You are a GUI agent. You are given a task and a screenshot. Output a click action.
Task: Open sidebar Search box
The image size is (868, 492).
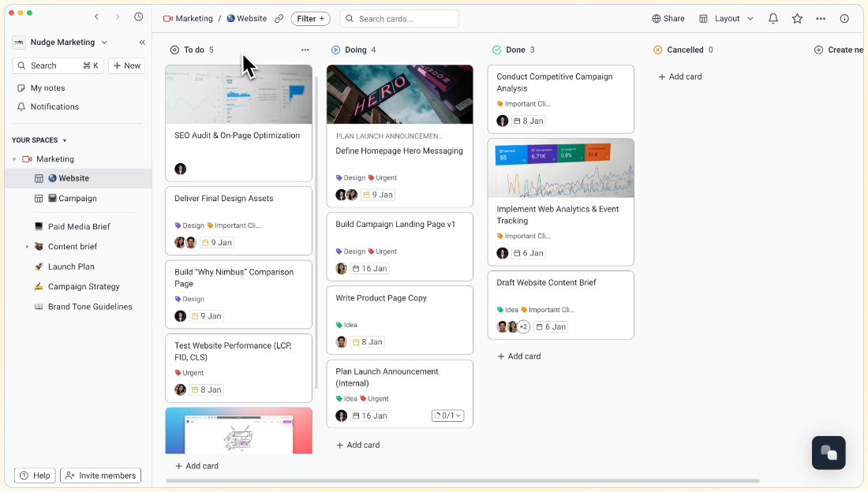(x=58, y=65)
